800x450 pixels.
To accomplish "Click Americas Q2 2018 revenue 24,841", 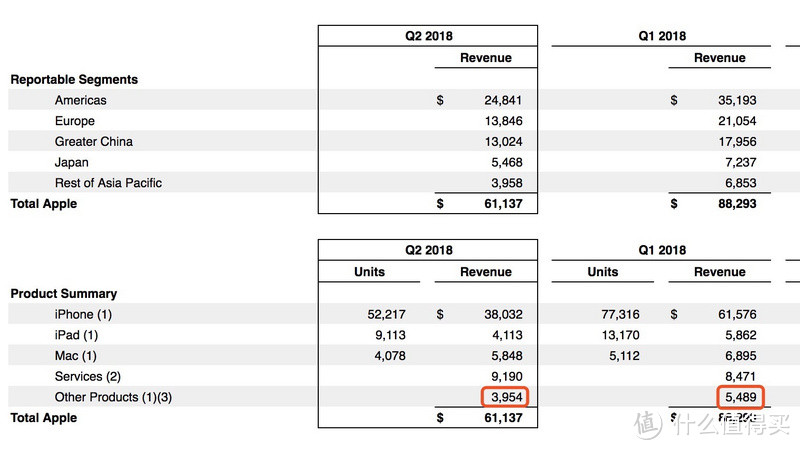I will (x=503, y=100).
